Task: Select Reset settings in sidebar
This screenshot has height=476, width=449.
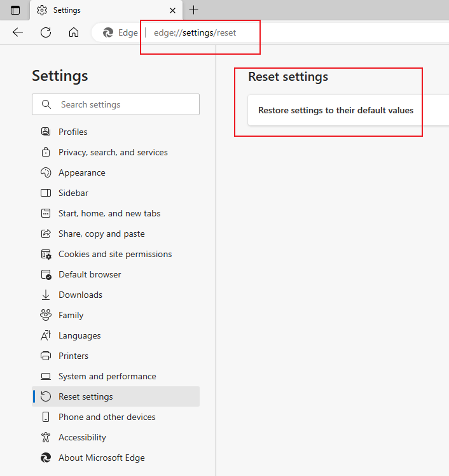Action: (116, 396)
